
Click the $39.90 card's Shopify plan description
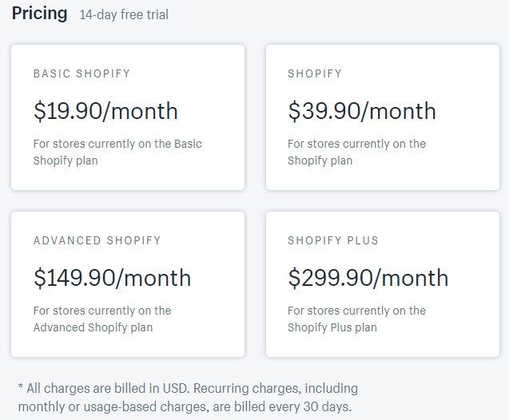(356, 152)
